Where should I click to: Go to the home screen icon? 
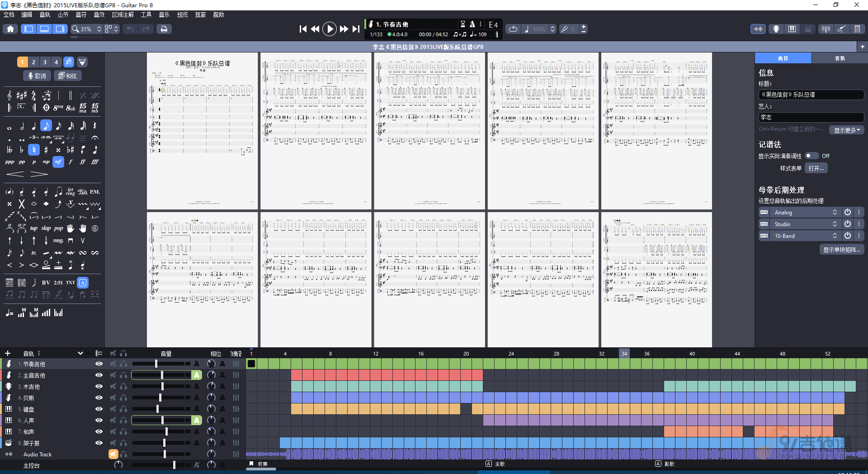pos(10,29)
